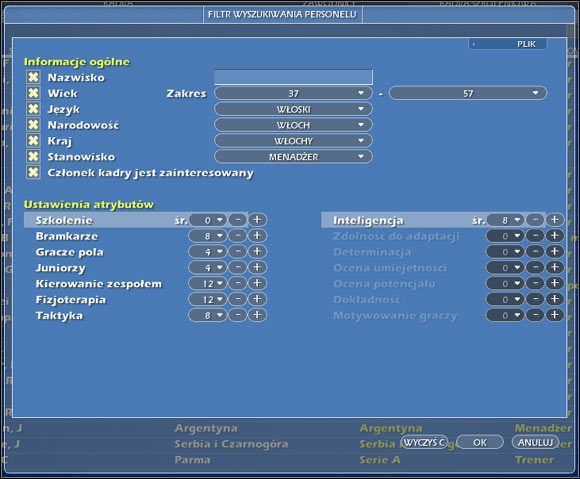The height and width of the screenshot is (479, 580).
Task: Toggle the Nazwisko filter checkbox
Action: click(33, 77)
